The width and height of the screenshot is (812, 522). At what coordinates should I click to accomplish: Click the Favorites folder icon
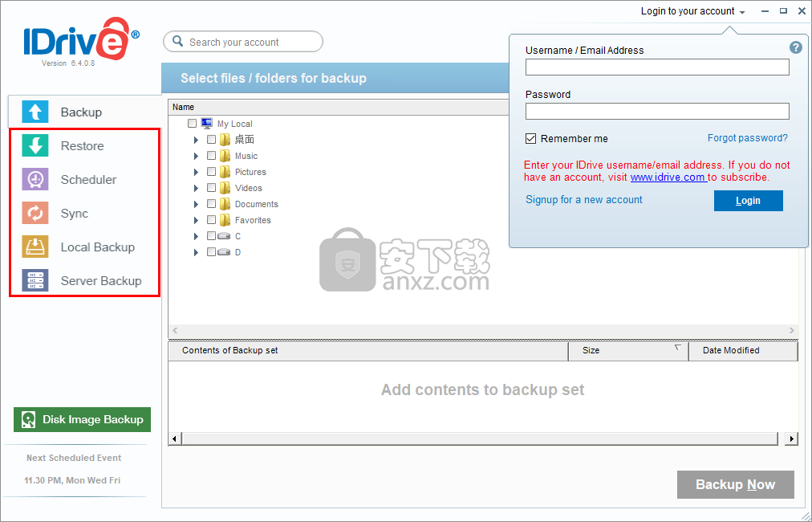225,220
